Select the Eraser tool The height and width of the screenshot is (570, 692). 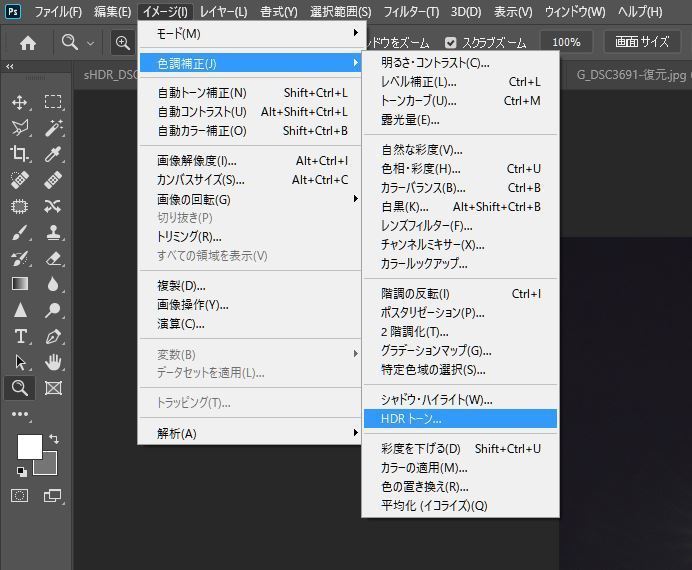coord(53,258)
